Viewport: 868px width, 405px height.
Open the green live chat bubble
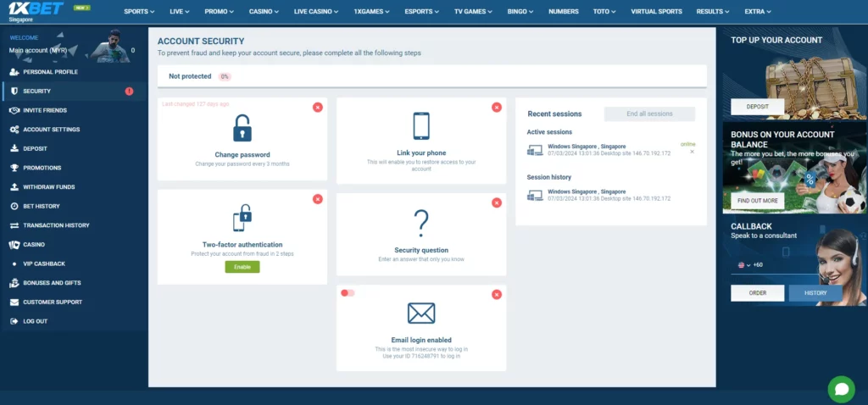click(841, 389)
